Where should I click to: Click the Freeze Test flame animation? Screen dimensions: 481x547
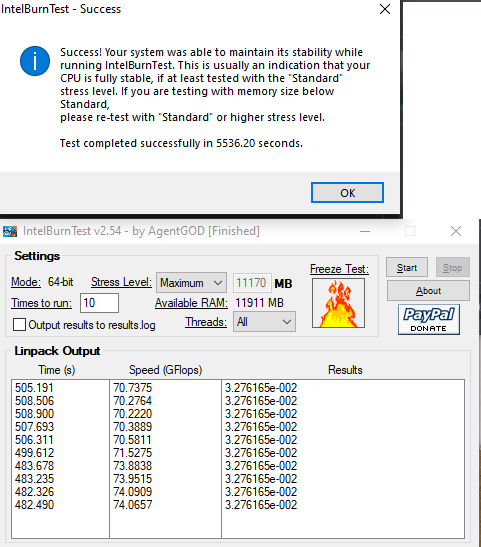click(338, 303)
